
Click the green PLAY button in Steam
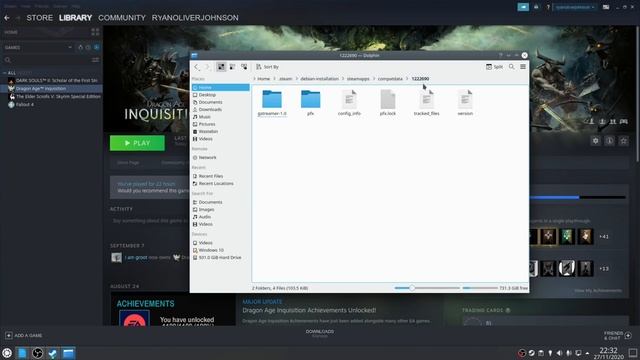137,143
